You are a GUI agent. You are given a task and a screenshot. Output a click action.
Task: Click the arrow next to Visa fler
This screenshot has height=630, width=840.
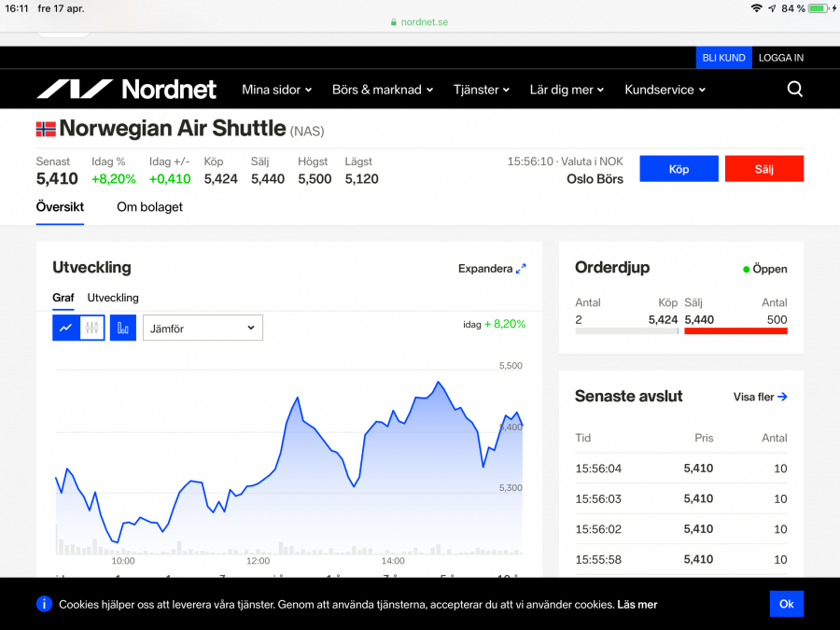point(782,397)
